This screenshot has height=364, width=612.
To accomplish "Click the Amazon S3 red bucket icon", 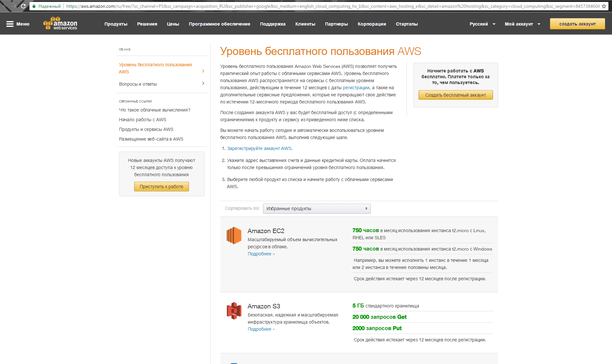I will click(234, 311).
